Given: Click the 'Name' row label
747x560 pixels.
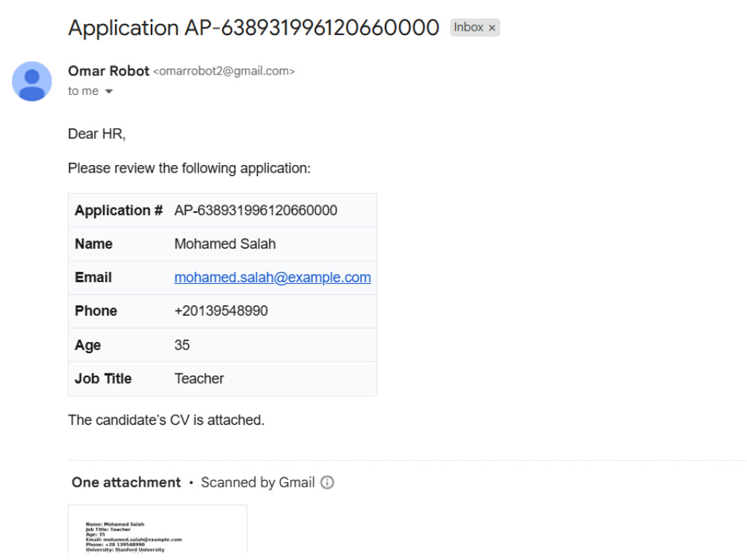Looking at the screenshot, I should (x=93, y=244).
